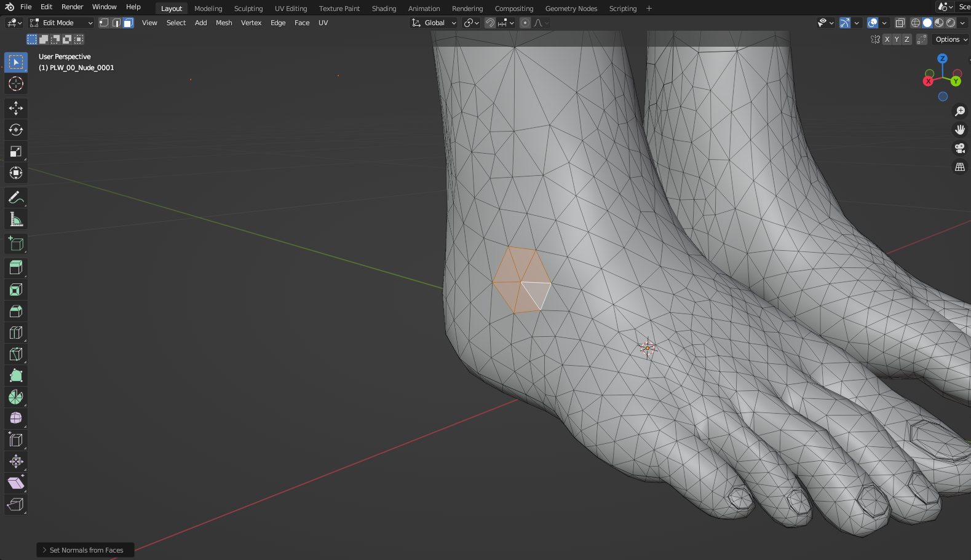The height and width of the screenshot is (560, 971).
Task: Open Global transform orientation dropdown
Action: 434,23
